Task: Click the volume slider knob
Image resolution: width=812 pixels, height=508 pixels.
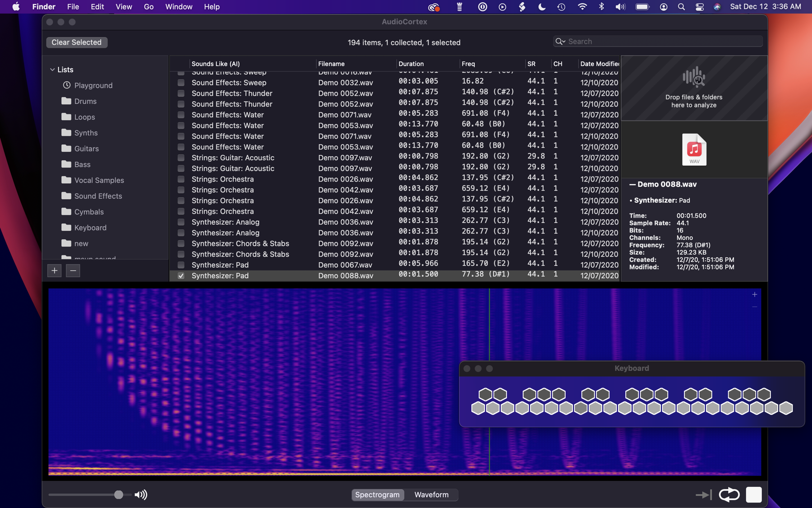Action: (119, 494)
